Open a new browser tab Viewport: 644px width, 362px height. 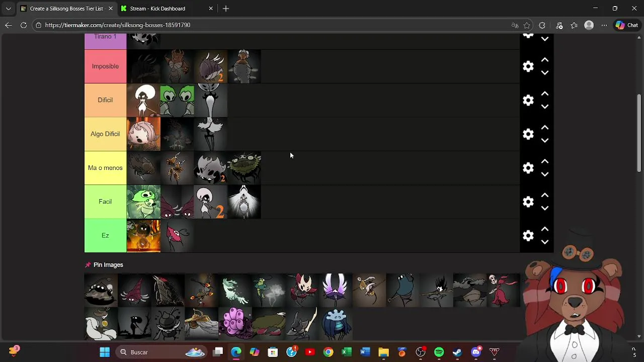(226, 9)
